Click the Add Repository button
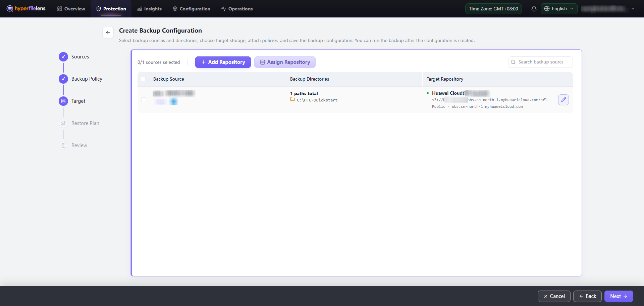 pos(223,62)
